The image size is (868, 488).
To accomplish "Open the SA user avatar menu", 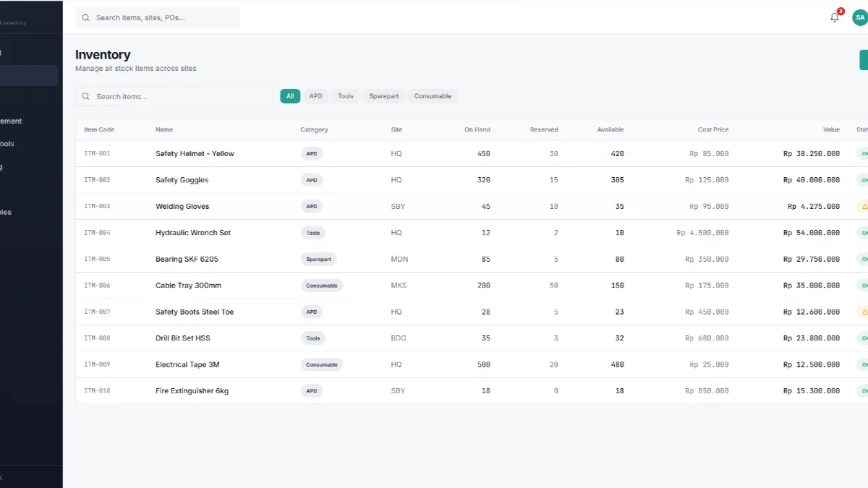I will (860, 17).
